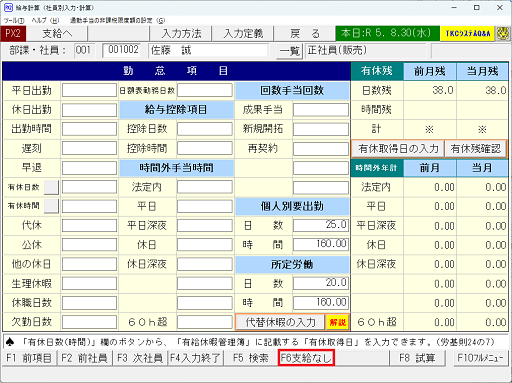Open the 一覧 employee list button
512x383 pixels.
click(x=289, y=51)
